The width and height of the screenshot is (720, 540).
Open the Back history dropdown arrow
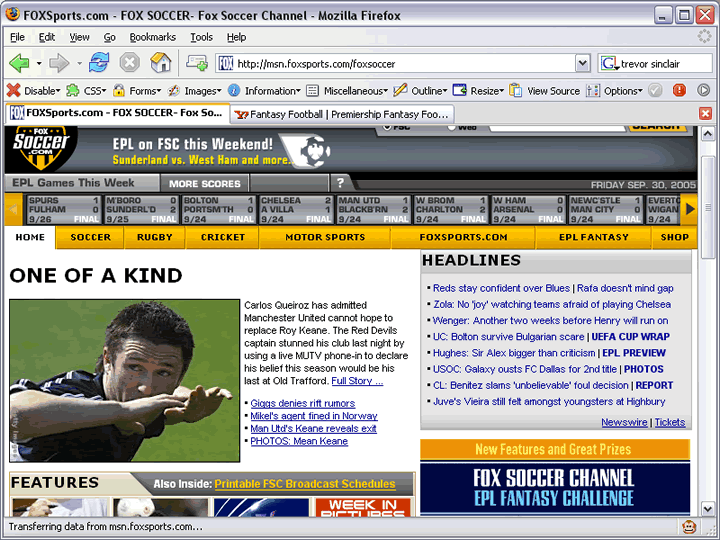[39, 63]
